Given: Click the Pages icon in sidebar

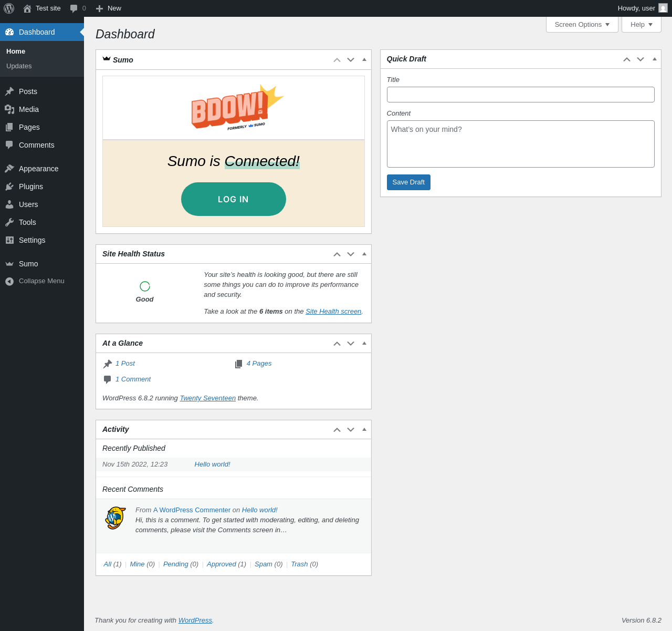Looking at the screenshot, I should point(9,127).
